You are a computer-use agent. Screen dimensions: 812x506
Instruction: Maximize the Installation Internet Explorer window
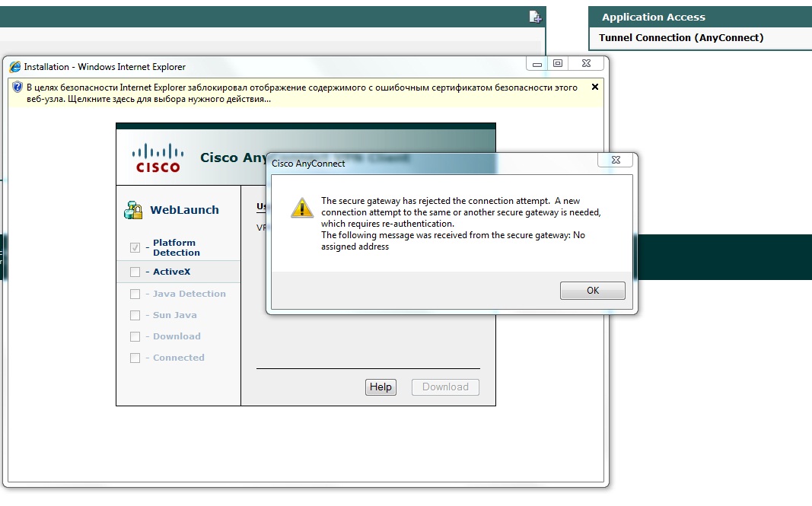point(558,64)
